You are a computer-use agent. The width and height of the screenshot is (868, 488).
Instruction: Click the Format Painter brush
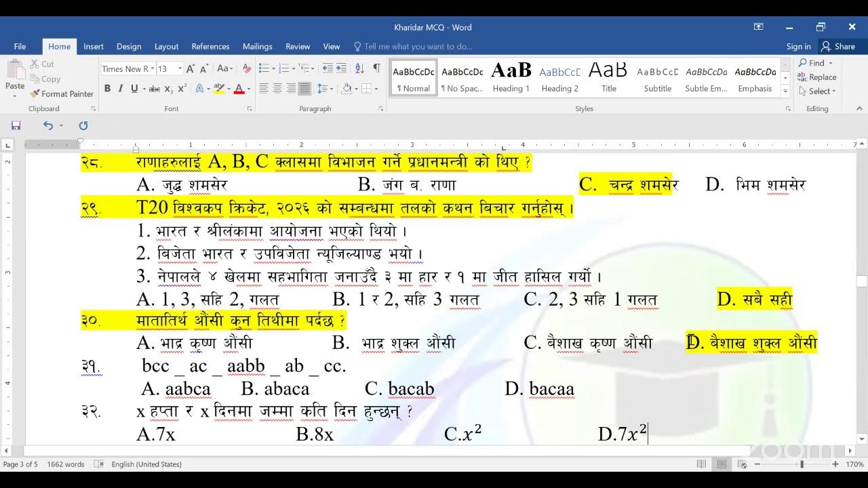coord(62,94)
